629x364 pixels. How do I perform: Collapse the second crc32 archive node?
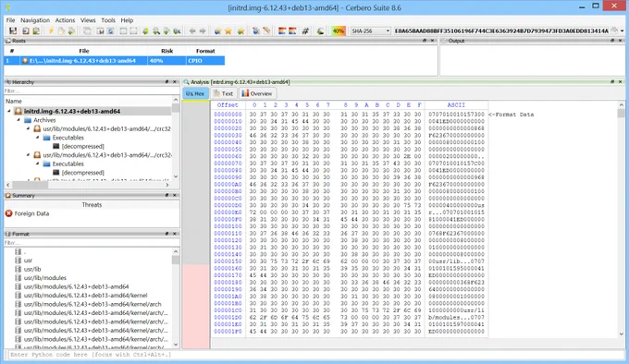28,155
